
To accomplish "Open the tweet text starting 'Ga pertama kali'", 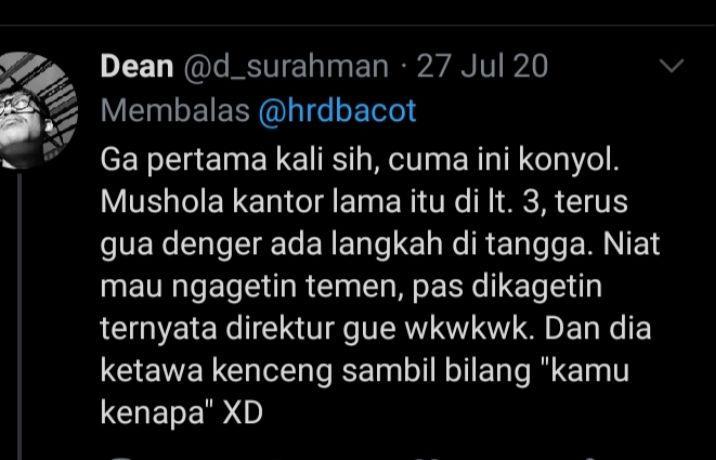I will (x=380, y=286).
